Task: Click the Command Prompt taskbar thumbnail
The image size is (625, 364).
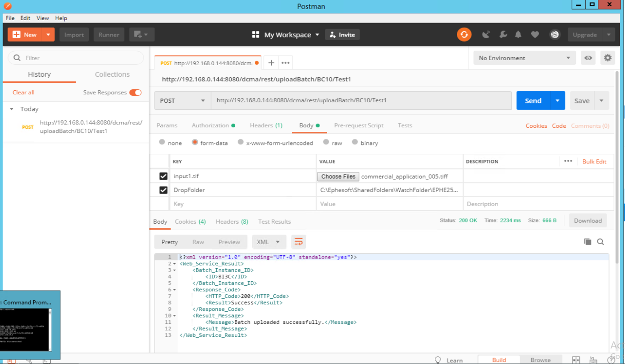Action: point(30,325)
